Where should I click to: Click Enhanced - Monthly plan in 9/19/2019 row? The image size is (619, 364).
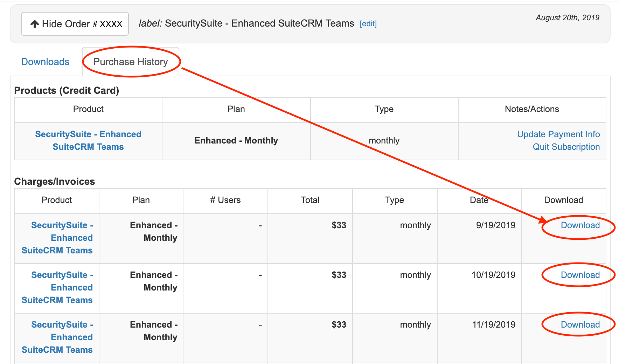[x=154, y=231]
